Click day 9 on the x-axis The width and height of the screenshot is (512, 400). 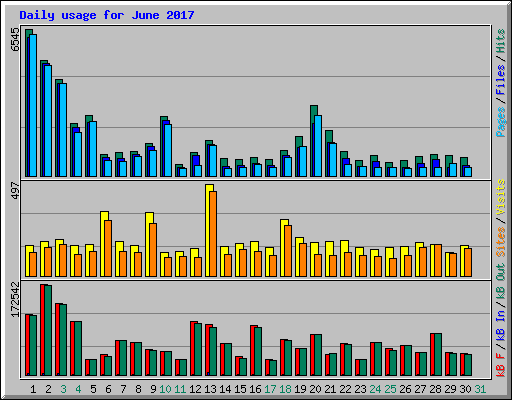[153, 389]
